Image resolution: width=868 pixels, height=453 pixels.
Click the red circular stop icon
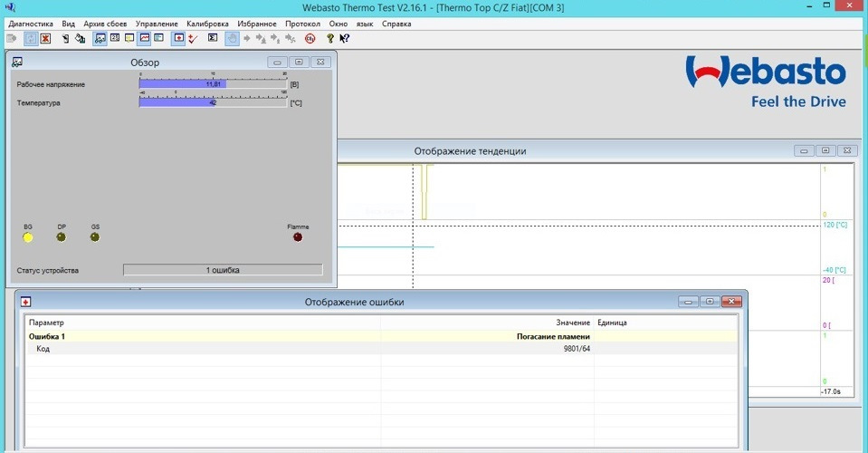tap(310, 39)
